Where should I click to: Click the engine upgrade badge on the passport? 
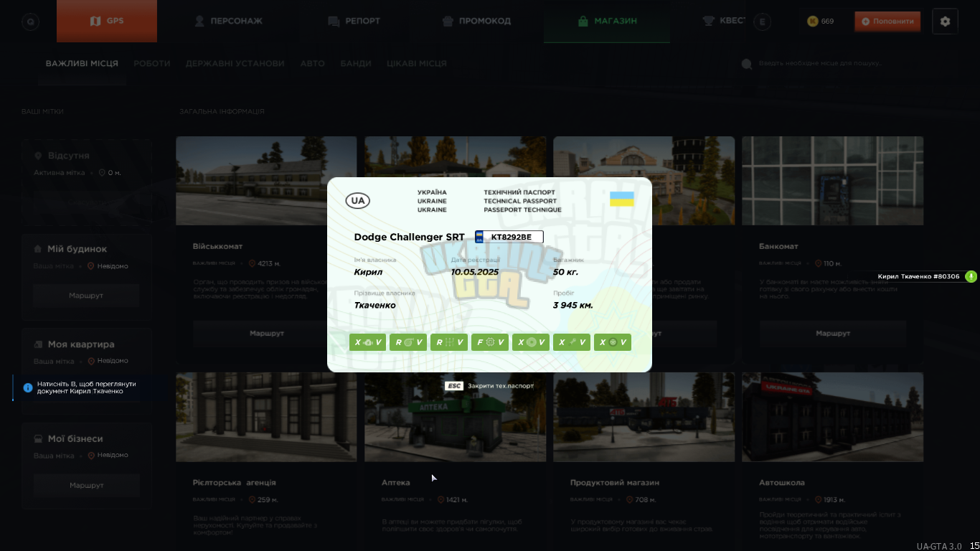tap(368, 342)
